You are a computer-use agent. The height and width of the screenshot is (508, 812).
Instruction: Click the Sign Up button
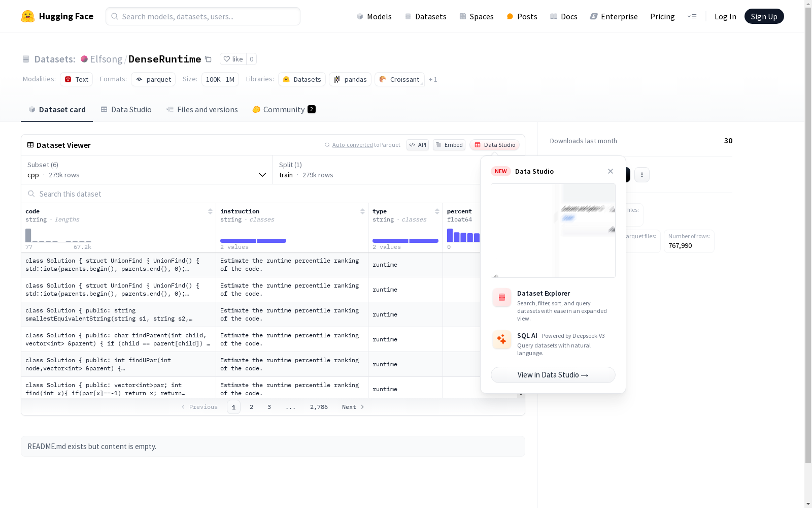tap(764, 16)
